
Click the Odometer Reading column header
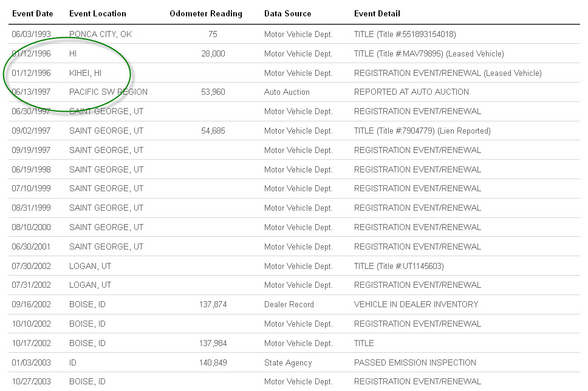[x=206, y=13]
